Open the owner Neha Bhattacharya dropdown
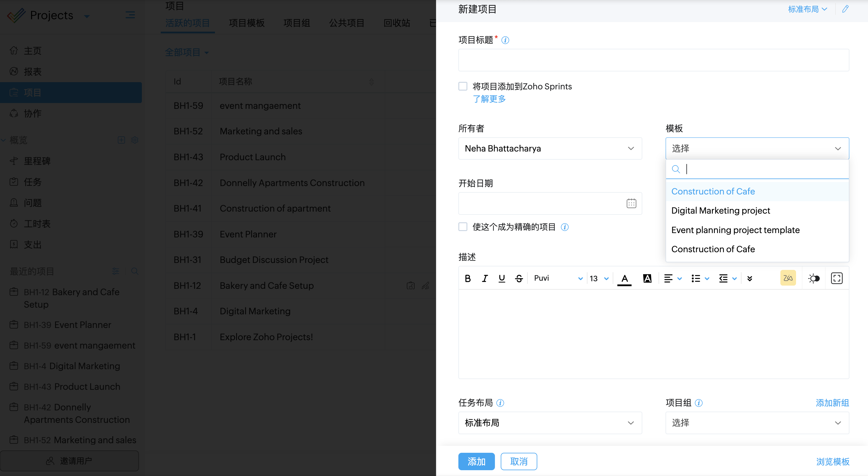The width and height of the screenshot is (868, 476). (x=550, y=148)
